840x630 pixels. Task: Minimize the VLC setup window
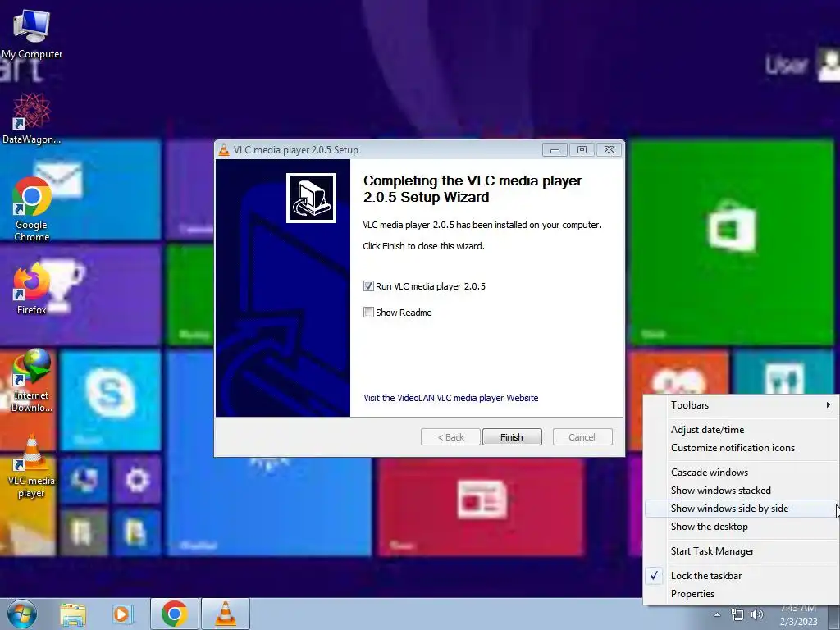[x=555, y=150]
